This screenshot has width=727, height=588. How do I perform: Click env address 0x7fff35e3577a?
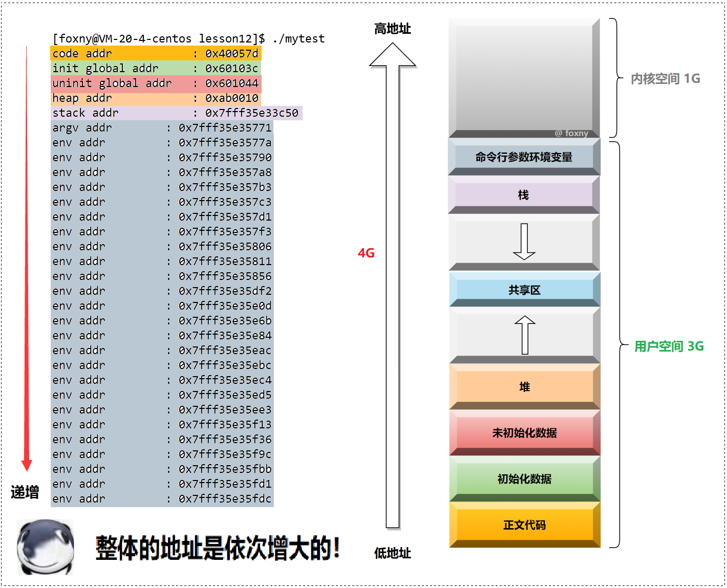pyautogui.click(x=225, y=142)
